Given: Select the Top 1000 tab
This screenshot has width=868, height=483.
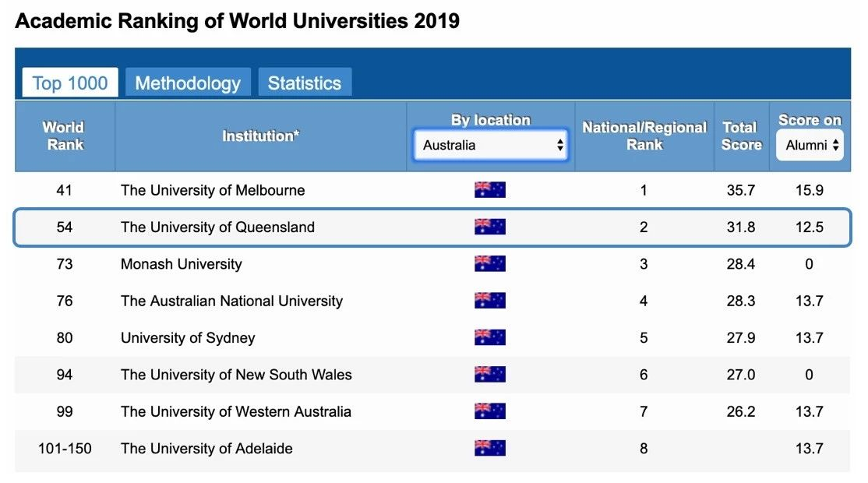Looking at the screenshot, I should (x=70, y=83).
